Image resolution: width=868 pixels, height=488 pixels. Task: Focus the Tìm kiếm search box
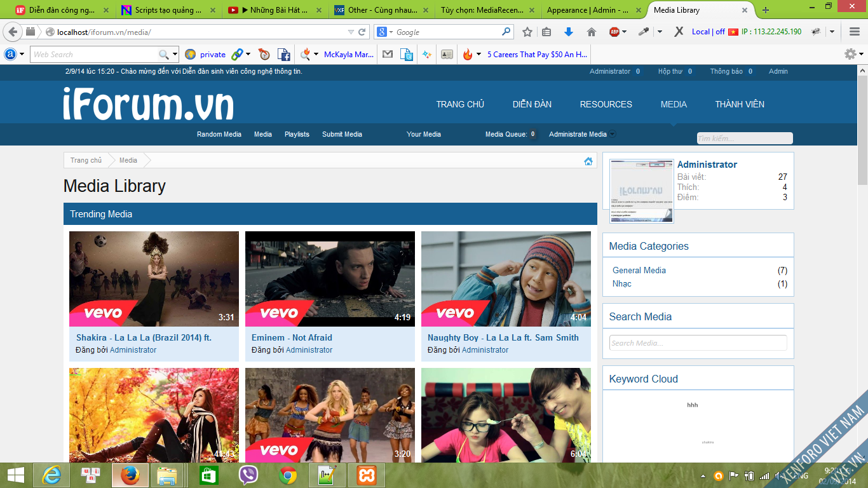(745, 138)
